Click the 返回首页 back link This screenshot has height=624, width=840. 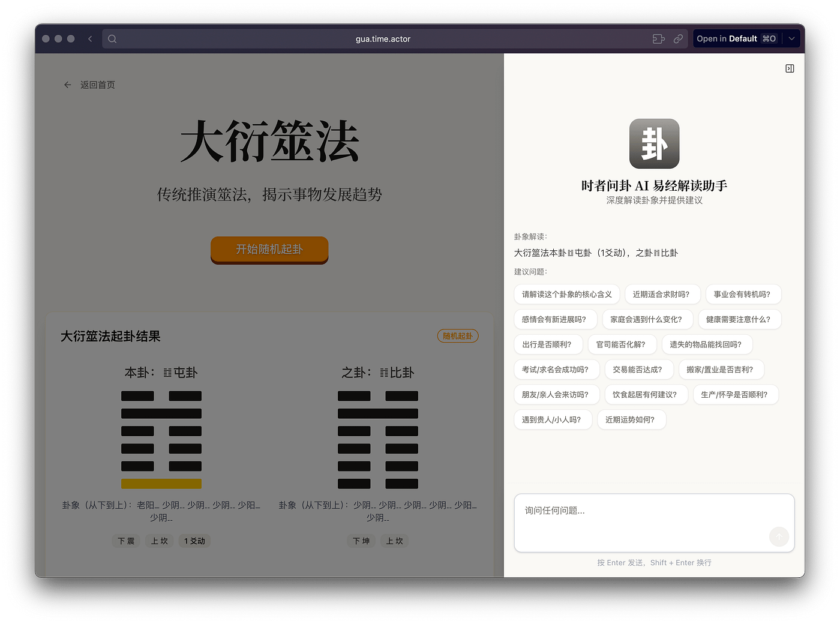89,85
